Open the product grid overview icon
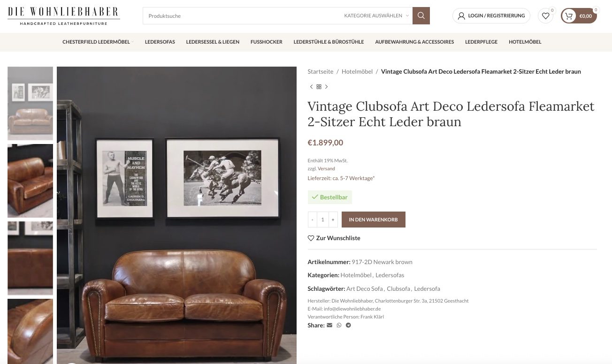 [x=319, y=87]
